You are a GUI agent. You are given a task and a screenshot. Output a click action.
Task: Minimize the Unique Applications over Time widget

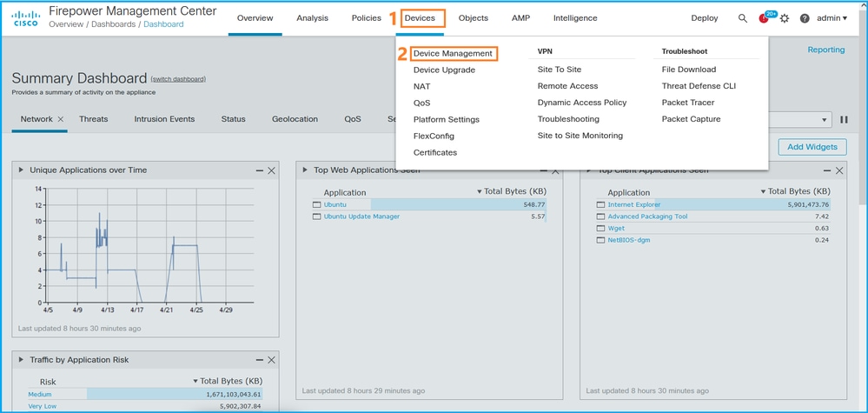pos(260,171)
